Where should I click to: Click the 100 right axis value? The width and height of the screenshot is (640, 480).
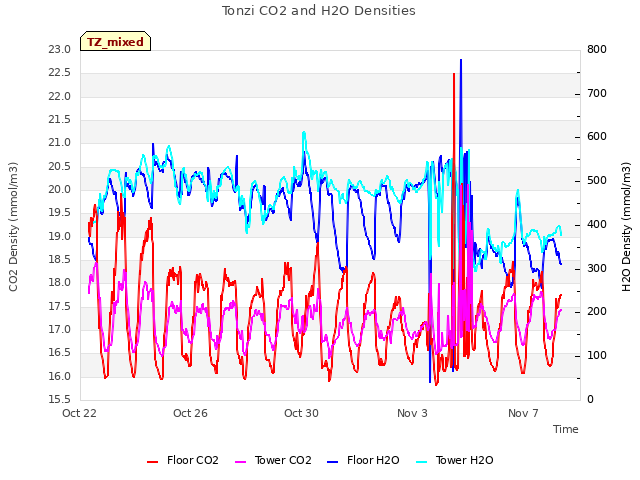597,356
